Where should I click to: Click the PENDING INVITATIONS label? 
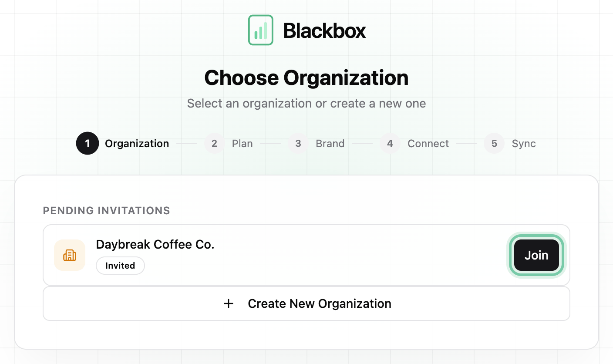tap(107, 211)
